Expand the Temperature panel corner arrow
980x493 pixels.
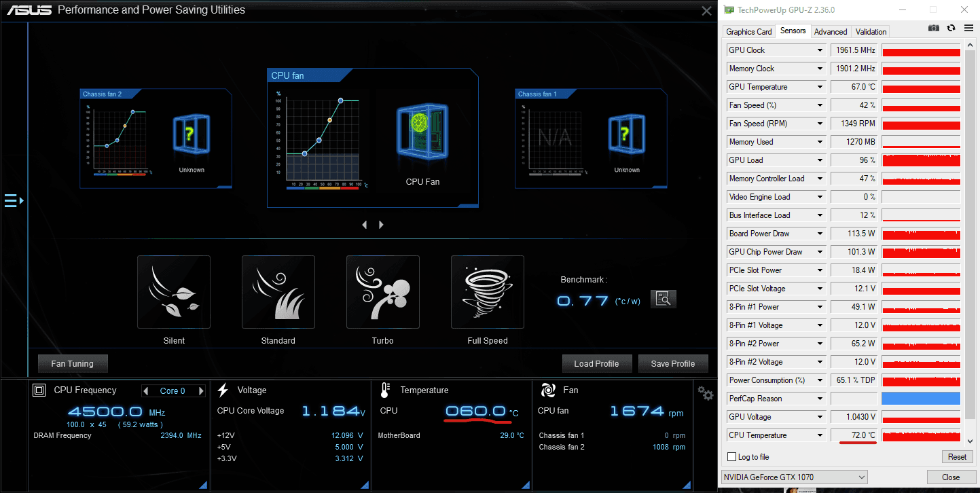525,484
